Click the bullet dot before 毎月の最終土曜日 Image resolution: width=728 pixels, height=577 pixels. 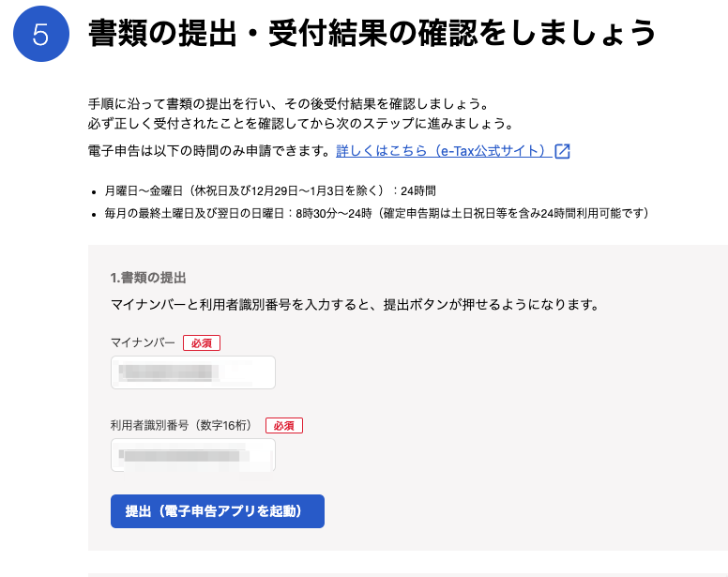click(x=94, y=214)
